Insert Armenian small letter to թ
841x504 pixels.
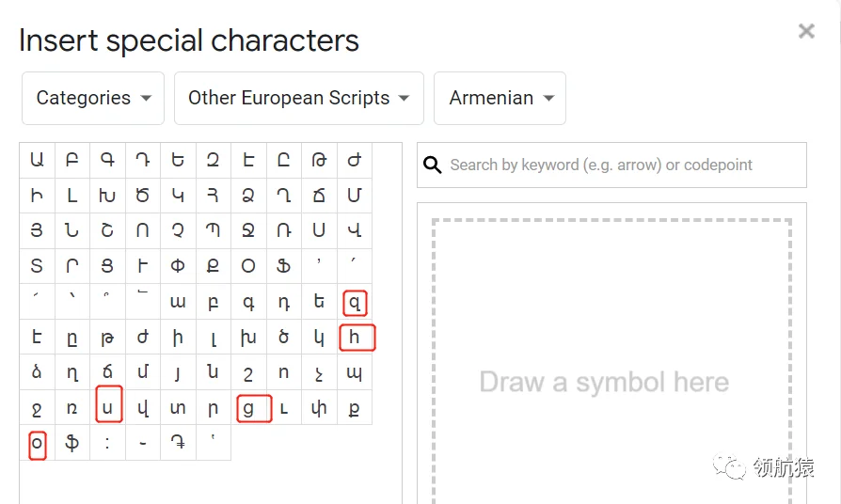[x=108, y=337]
